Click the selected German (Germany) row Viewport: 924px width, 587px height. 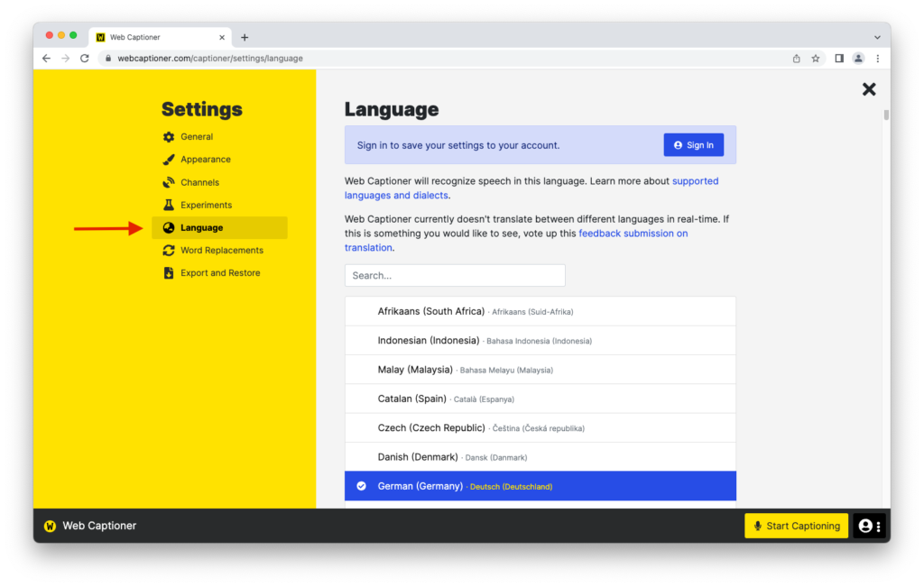pos(541,486)
